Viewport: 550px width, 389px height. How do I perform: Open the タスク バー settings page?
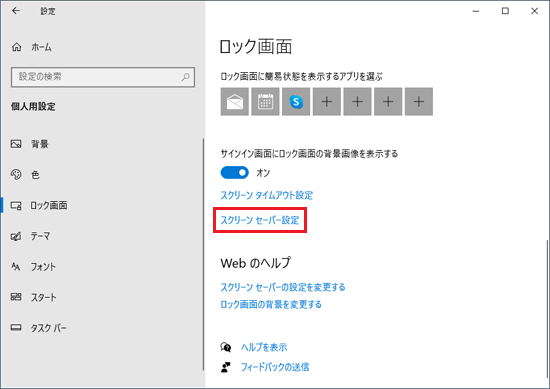pyautogui.click(x=48, y=328)
